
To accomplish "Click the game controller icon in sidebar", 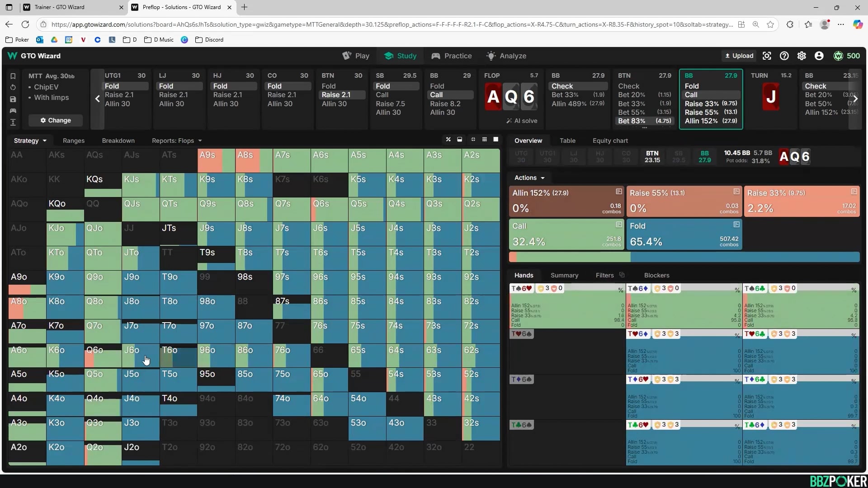I will pyautogui.click(x=13, y=111).
